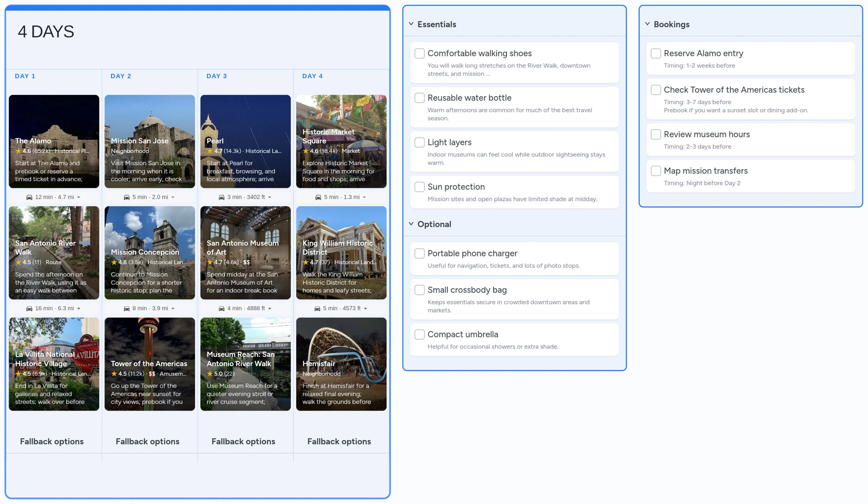The height and width of the screenshot is (504, 868).
Task: Tick the Reserve Alamo entry checkbox
Action: [x=655, y=53]
